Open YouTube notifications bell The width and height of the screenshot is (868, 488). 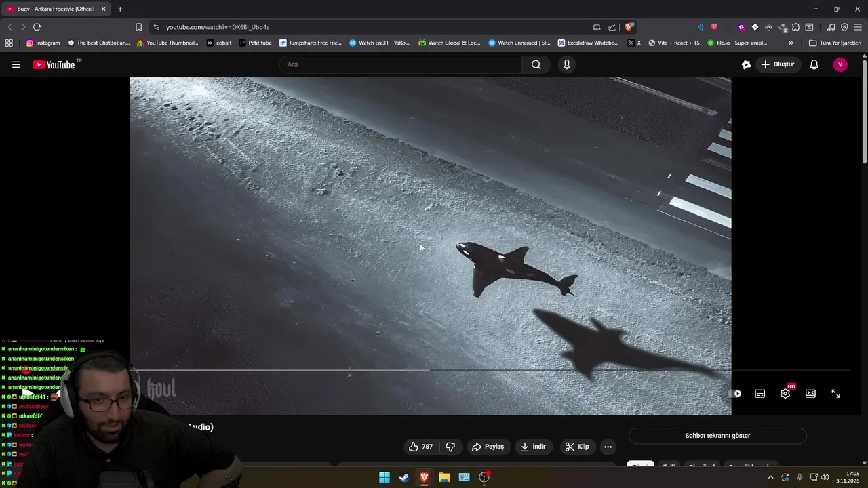point(814,64)
